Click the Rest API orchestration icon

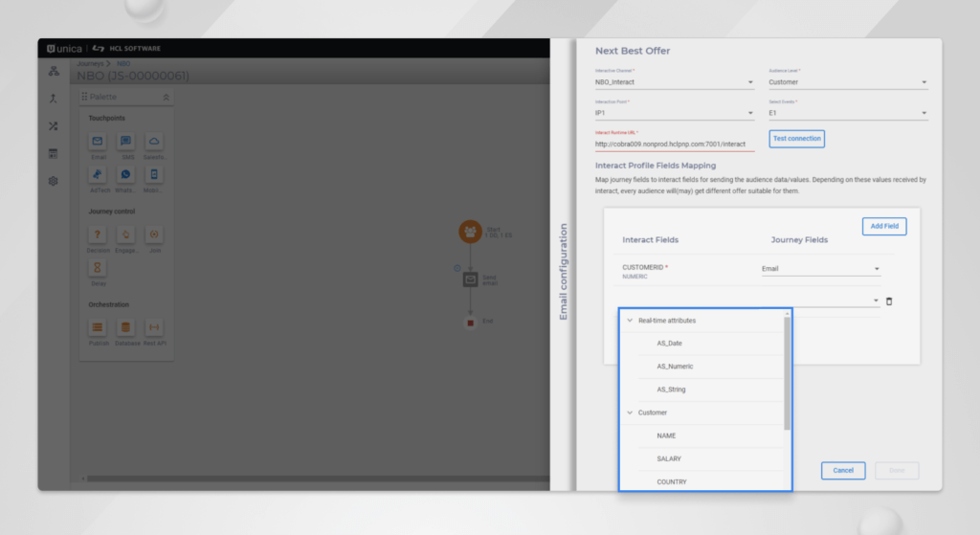point(153,327)
